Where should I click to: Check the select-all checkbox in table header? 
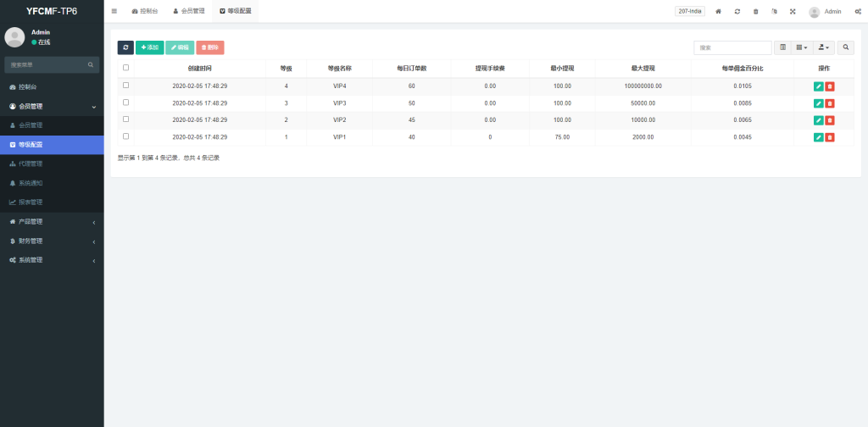[126, 68]
